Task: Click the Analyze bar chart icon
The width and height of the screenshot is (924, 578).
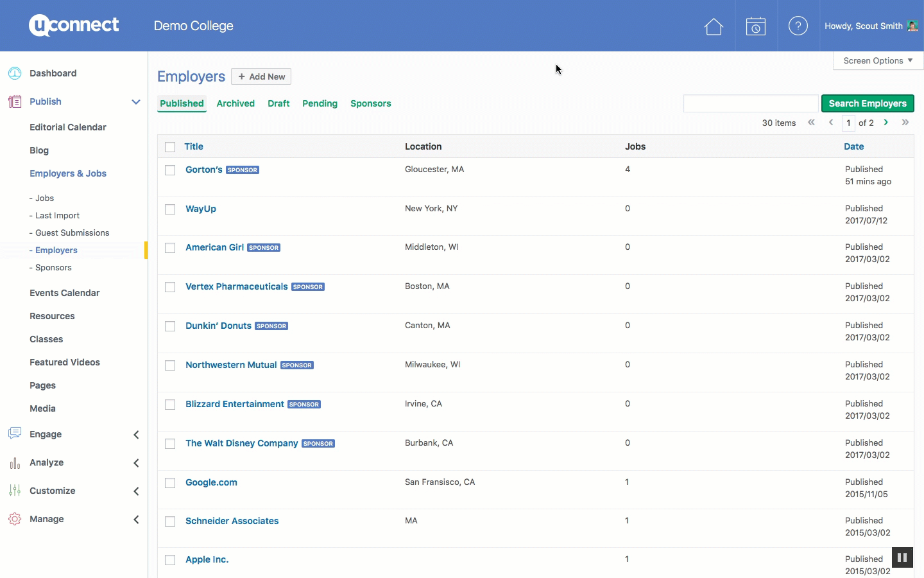Action: pyautogui.click(x=15, y=462)
